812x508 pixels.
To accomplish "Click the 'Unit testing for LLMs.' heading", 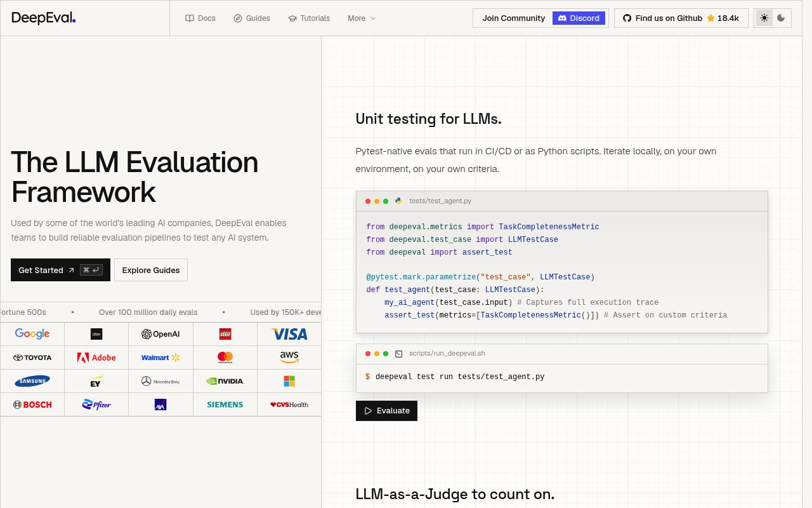I will point(428,119).
